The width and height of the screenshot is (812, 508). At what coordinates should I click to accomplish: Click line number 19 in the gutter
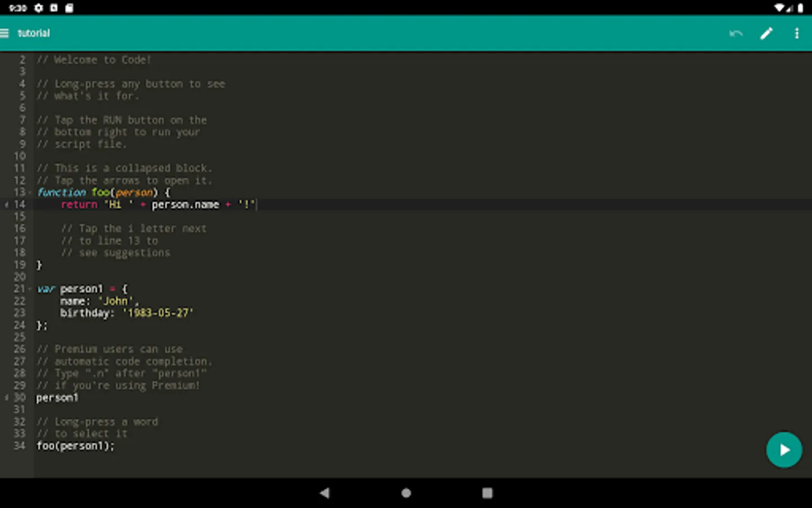pyautogui.click(x=20, y=265)
